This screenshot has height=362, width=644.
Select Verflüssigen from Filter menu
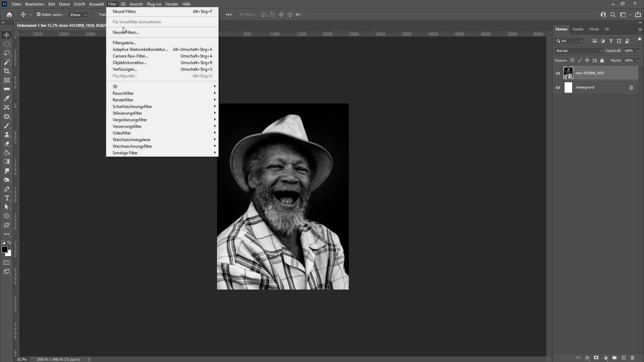[x=125, y=69]
